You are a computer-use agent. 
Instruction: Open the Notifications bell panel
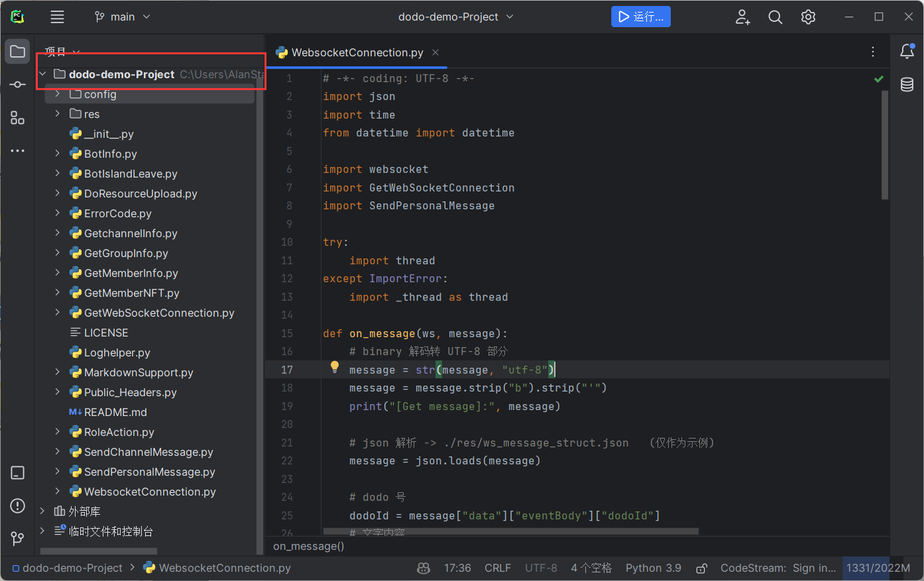907,52
